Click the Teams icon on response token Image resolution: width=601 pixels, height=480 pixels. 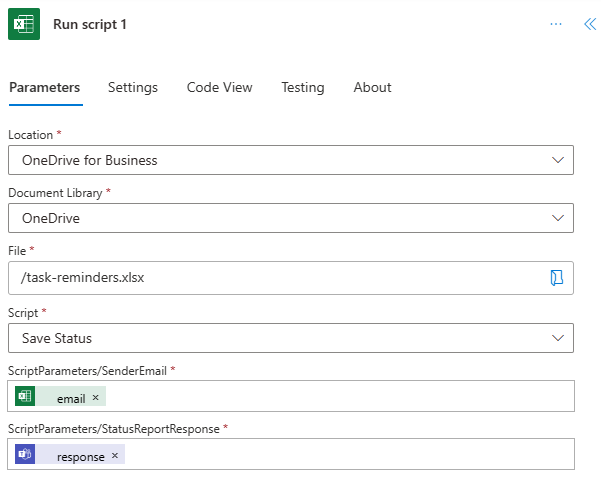click(x=26, y=455)
